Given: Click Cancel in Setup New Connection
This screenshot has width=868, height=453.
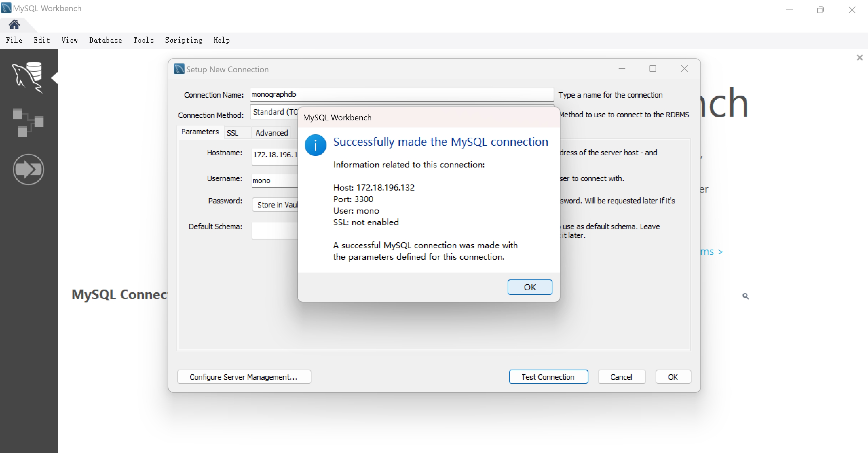Looking at the screenshot, I should pyautogui.click(x=621, y=377).
